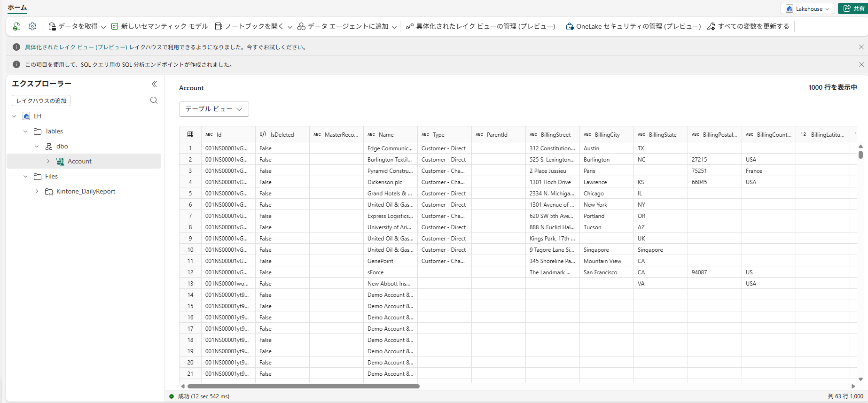Image resolution: width=868 pixels, height=403 pixels.
Task: Click the vertical scroll down arrow
Action: (860, 379)
